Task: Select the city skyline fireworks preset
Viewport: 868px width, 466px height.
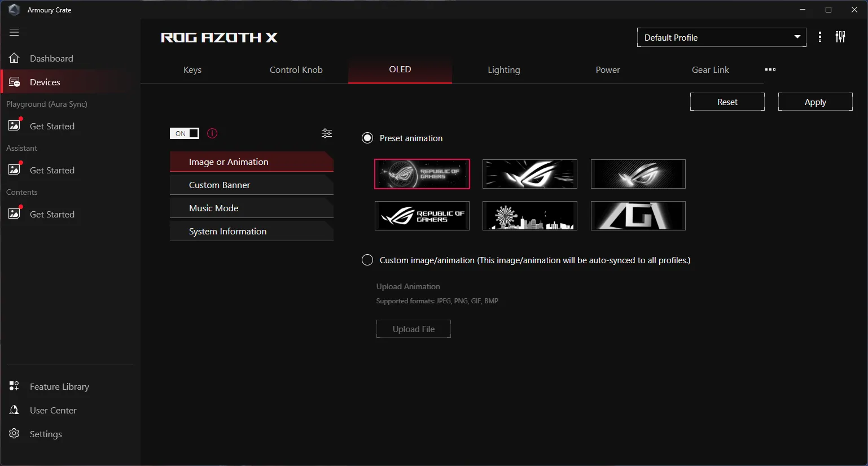Action: coord(530,216)
